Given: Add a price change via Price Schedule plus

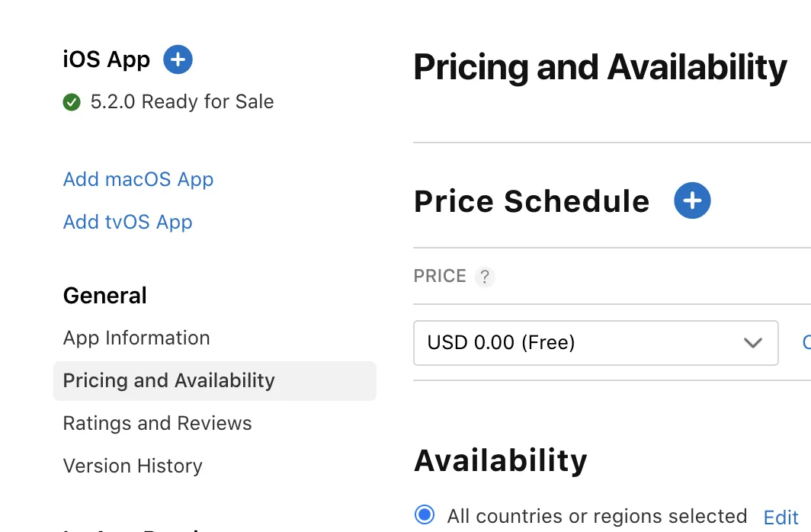Looking at the screenshot, I should [x=692, y=201].
